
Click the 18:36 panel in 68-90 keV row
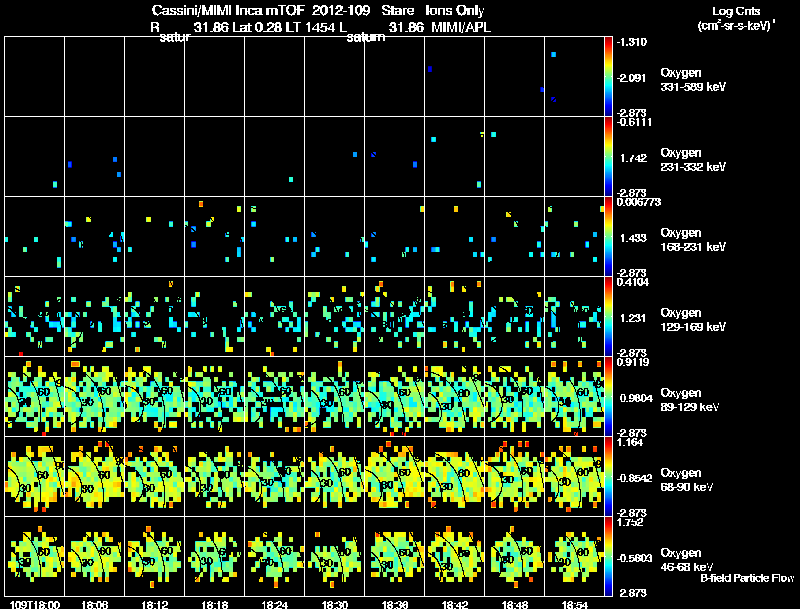[394, 476]
